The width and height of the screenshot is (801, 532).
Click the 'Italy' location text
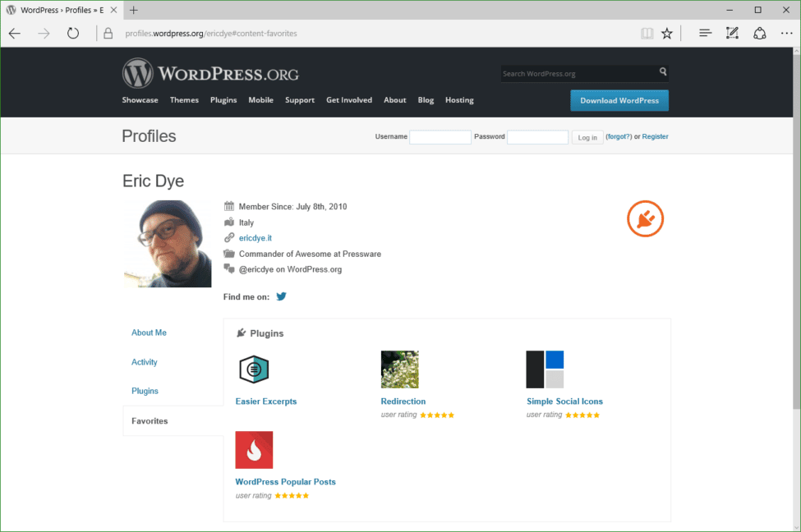click(246, 222)
